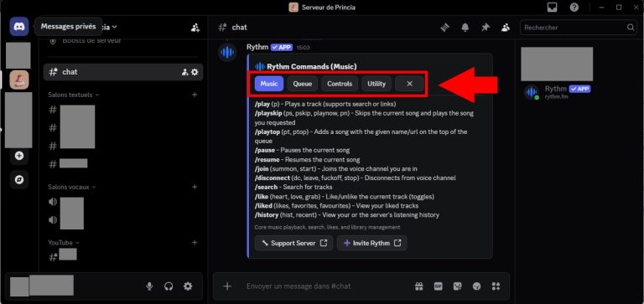Screen dimensions: 644x304
Task: Toggle the member list icon
Action: tap(506, 28)
